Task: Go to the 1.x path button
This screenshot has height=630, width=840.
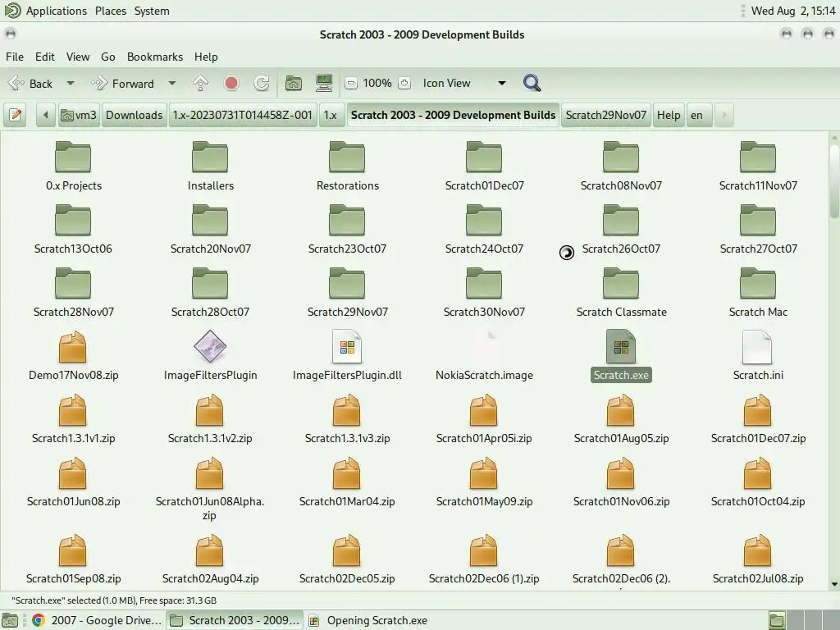Action: [331, 115]
